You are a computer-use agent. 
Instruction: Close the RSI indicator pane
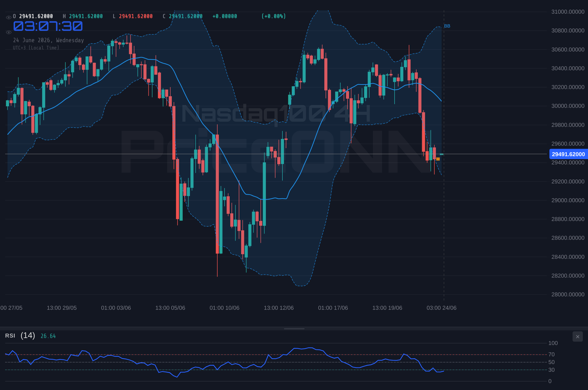click(x=577, y=336)
